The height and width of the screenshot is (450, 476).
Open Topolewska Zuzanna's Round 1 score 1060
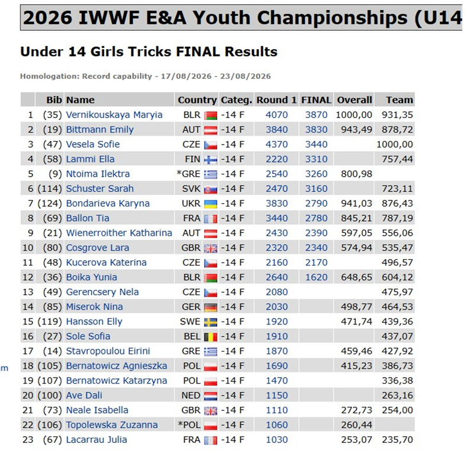click(277, 425)
